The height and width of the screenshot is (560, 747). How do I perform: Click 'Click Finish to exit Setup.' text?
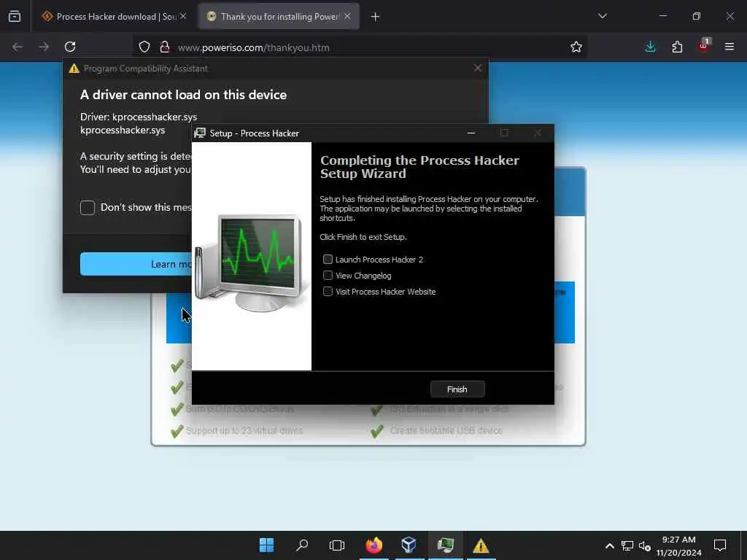point(363,237)
